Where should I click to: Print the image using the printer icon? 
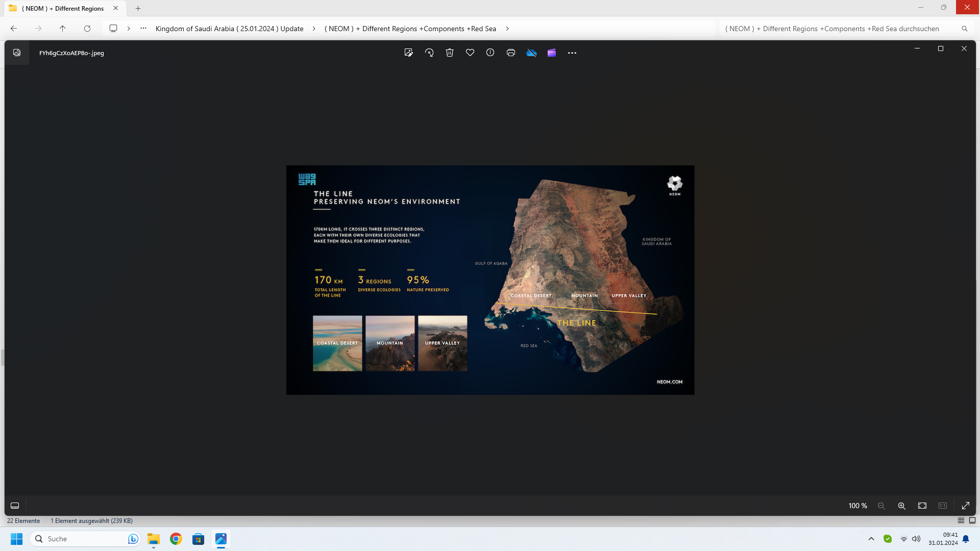point(511,53)
